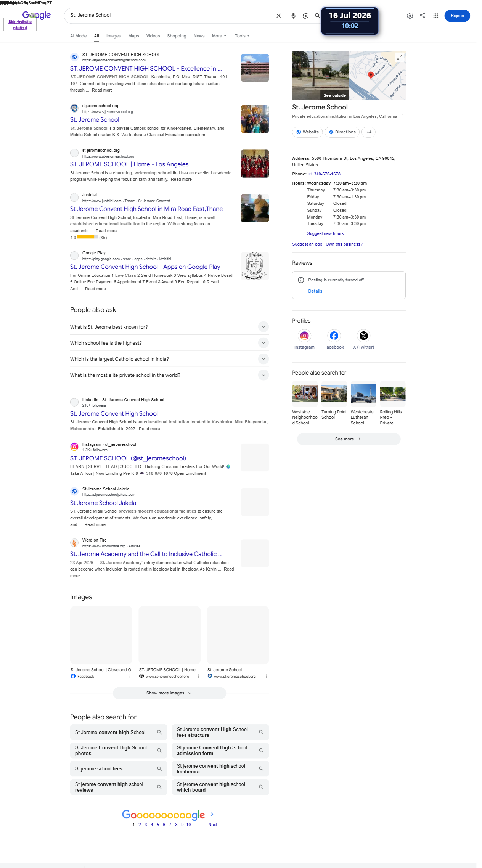The width and height of the screenshot is (482, 868).
Task: Switch to News tab
Action: coord(199,36)
